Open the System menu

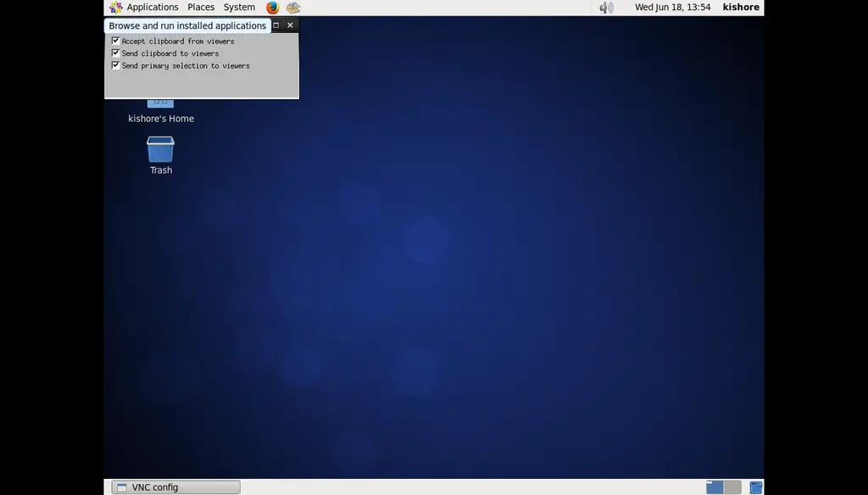click(x=239, y=7)
